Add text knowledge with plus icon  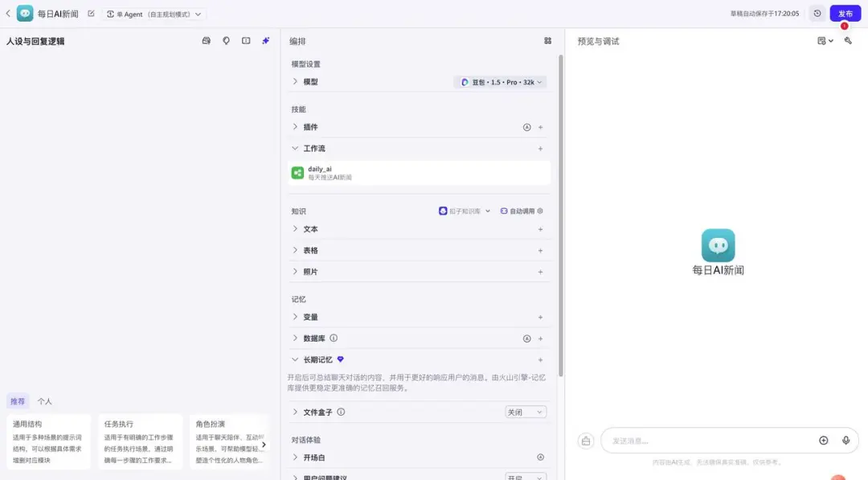(540, 229)
